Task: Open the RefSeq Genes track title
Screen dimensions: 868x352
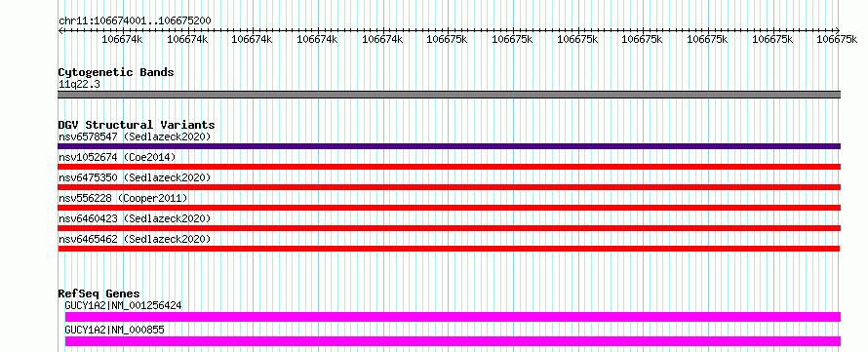Action: pos(99,293)
